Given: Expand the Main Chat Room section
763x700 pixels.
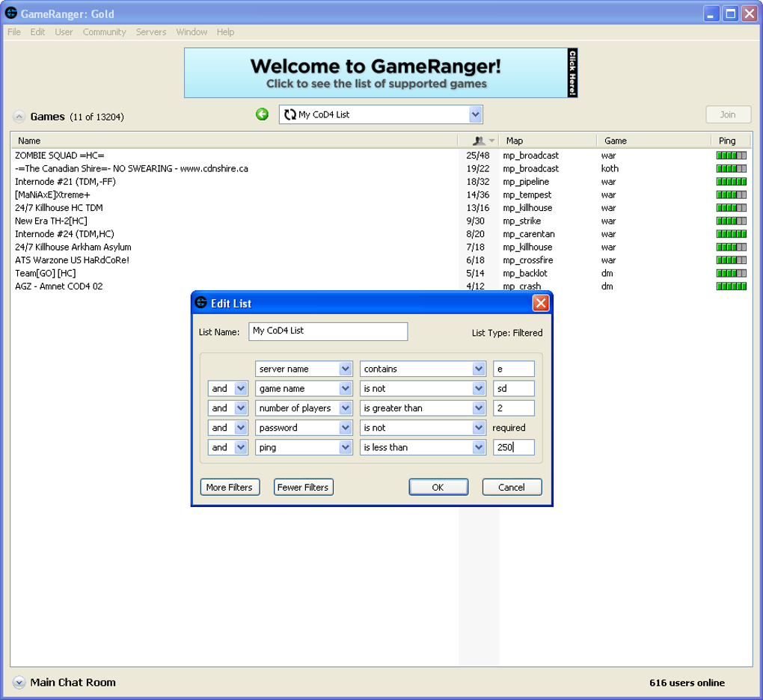Looking at the screenshot, I should [19, 682].
